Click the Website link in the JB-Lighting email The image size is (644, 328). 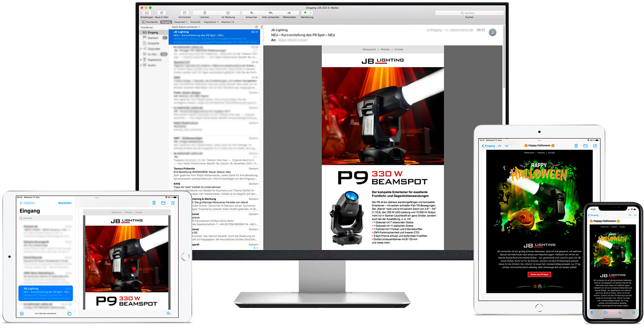pyautogui.click(x=385, y=49)
